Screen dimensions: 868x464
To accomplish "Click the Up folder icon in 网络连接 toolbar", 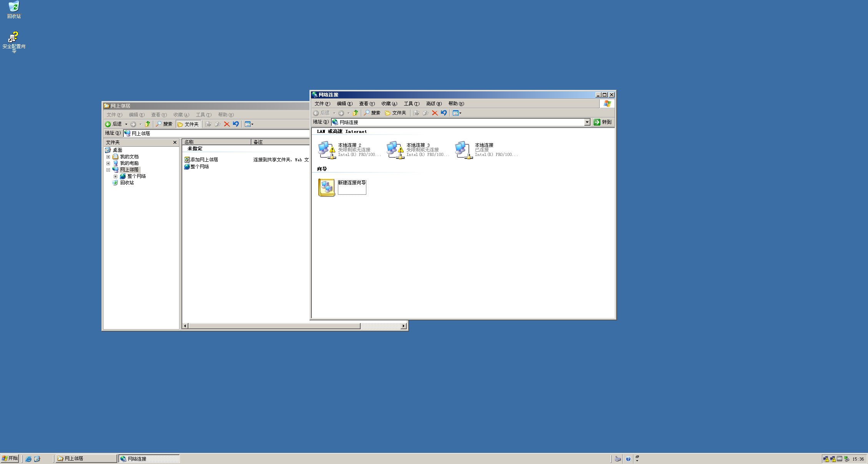I will click(356, 113).
